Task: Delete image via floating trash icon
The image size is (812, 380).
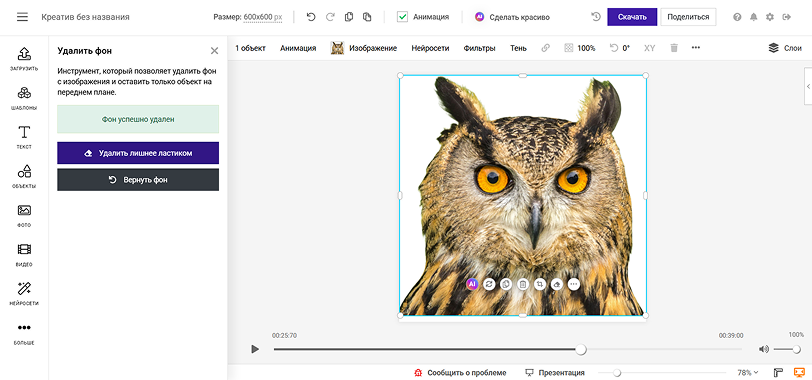Action: (x=523, y=284)
